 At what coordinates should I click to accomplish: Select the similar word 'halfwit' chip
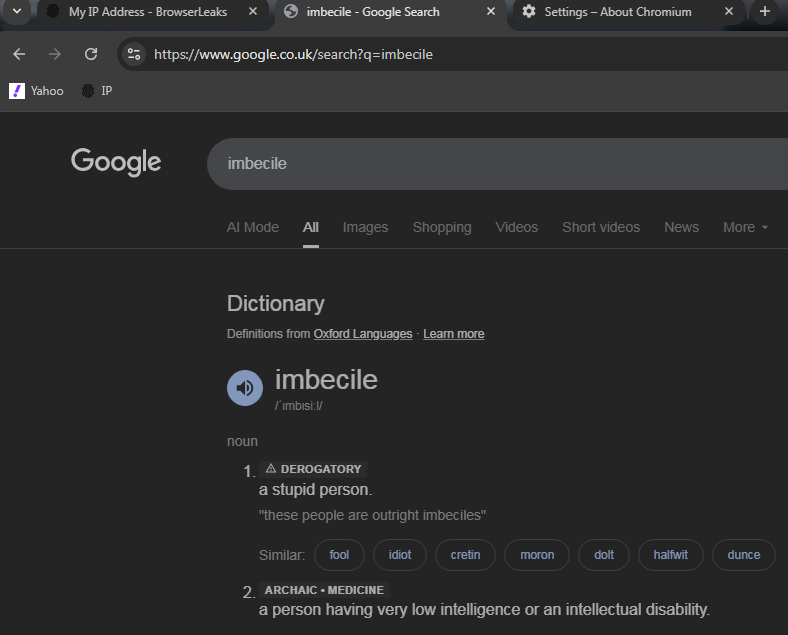670,555
